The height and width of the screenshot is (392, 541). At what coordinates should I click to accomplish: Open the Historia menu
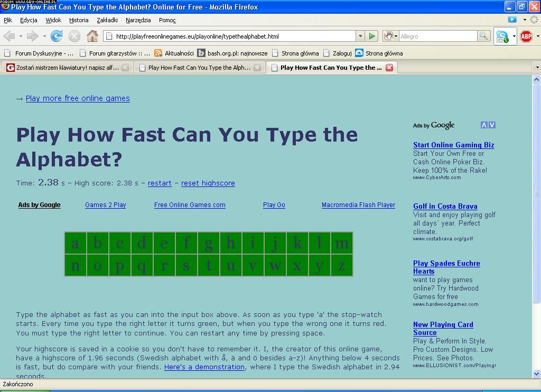(79, 20)
